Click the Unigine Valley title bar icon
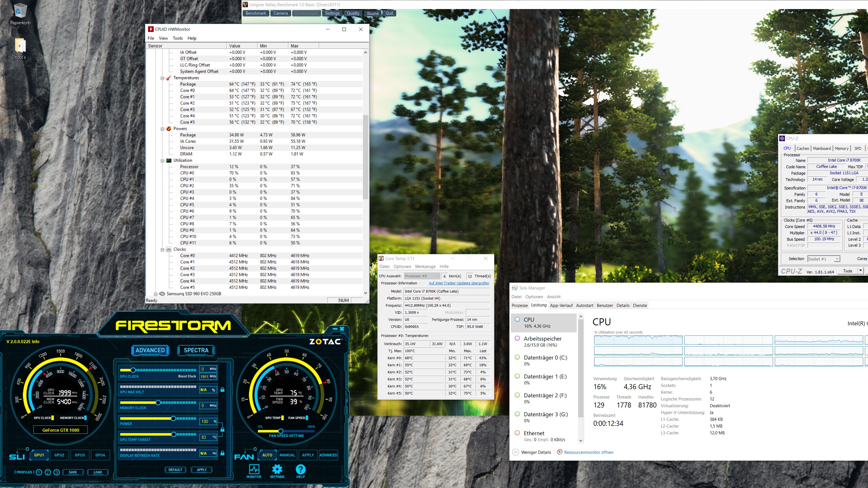 tap(245, 5)
